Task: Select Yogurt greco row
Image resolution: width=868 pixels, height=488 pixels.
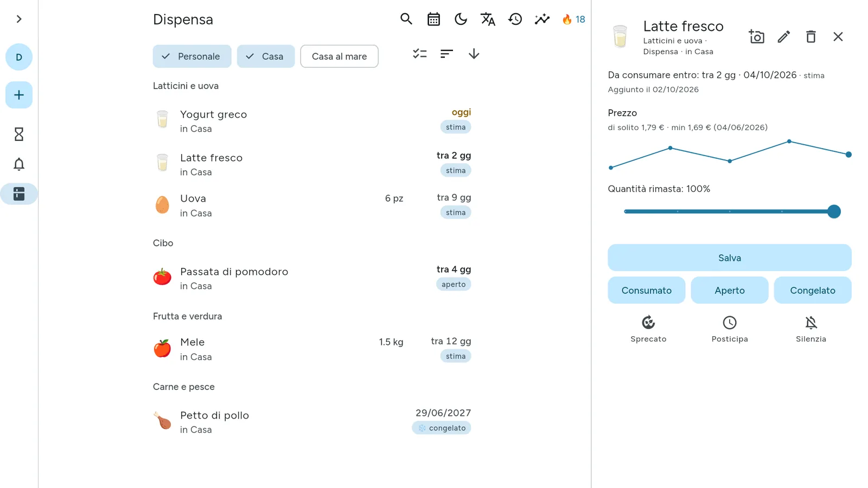Action: 312,120
